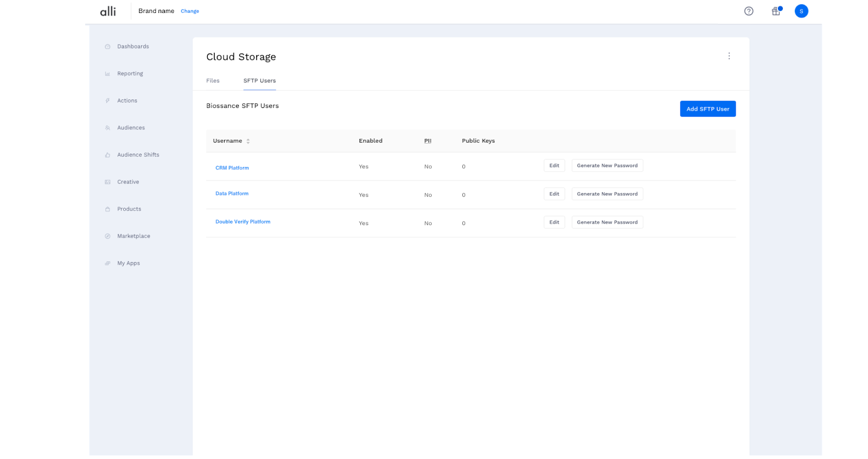Edit the CRM Platform user

tap(554, 165)
